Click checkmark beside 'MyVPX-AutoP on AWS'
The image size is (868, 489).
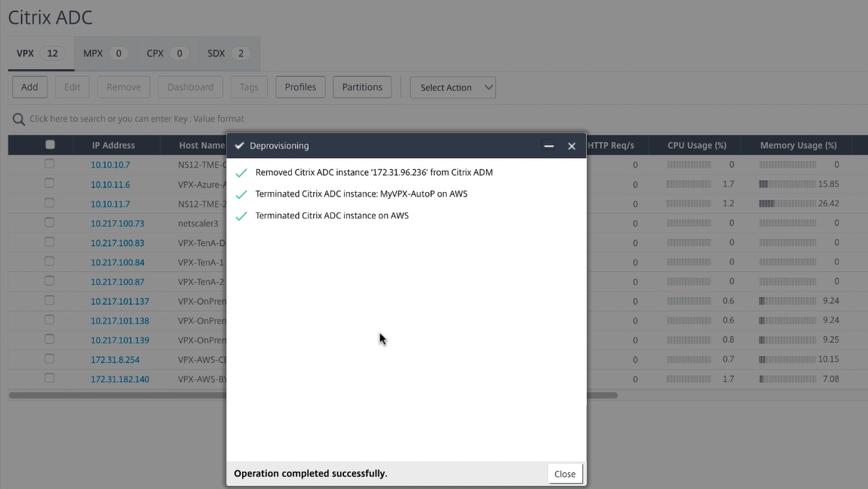[241, 195]
